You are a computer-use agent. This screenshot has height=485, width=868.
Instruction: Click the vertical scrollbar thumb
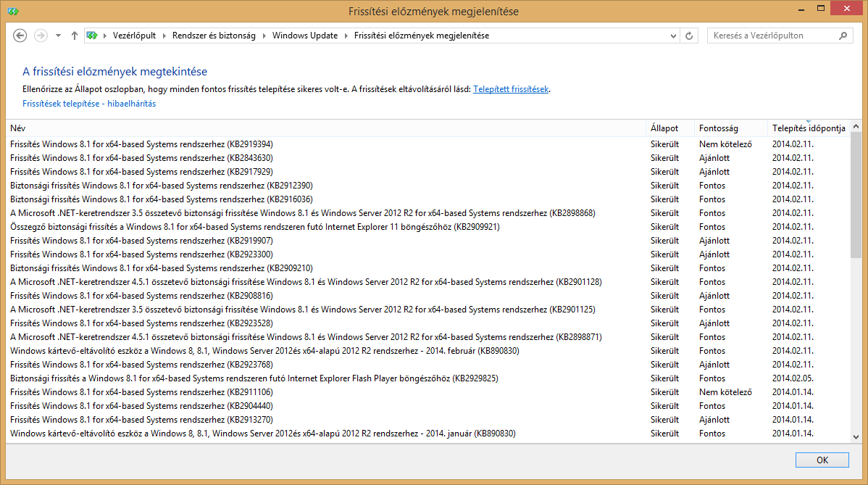(x=856, y=195)
